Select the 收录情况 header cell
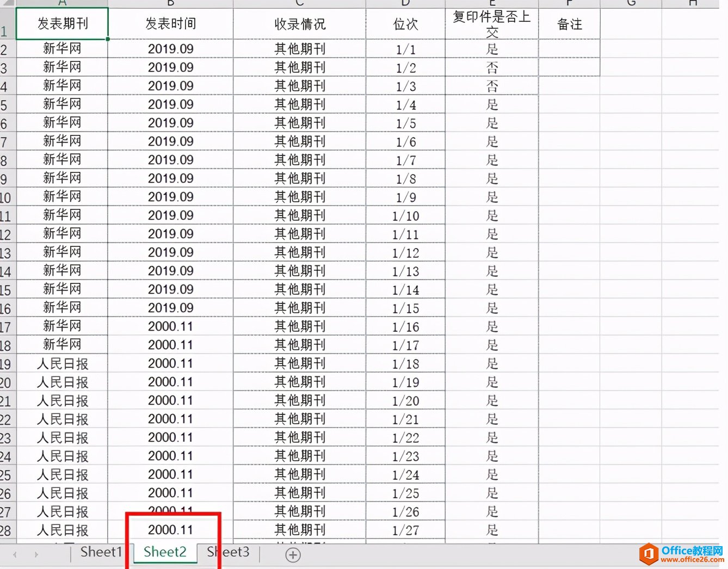This screenshot has width=728, height=569. click(300, 24)
